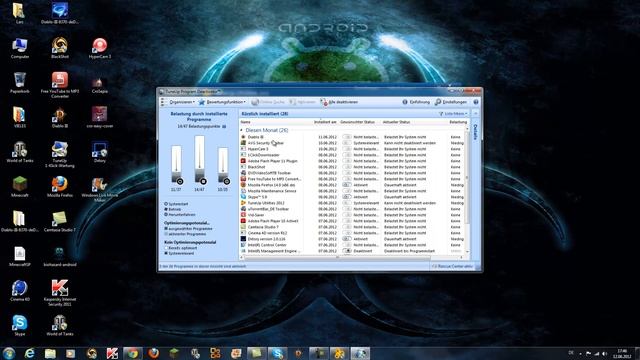The width and height of the screenshot is (640, 360).
Task: Select the Free YouTube to MP3 Converter row
Action: [x=352, y=179]
